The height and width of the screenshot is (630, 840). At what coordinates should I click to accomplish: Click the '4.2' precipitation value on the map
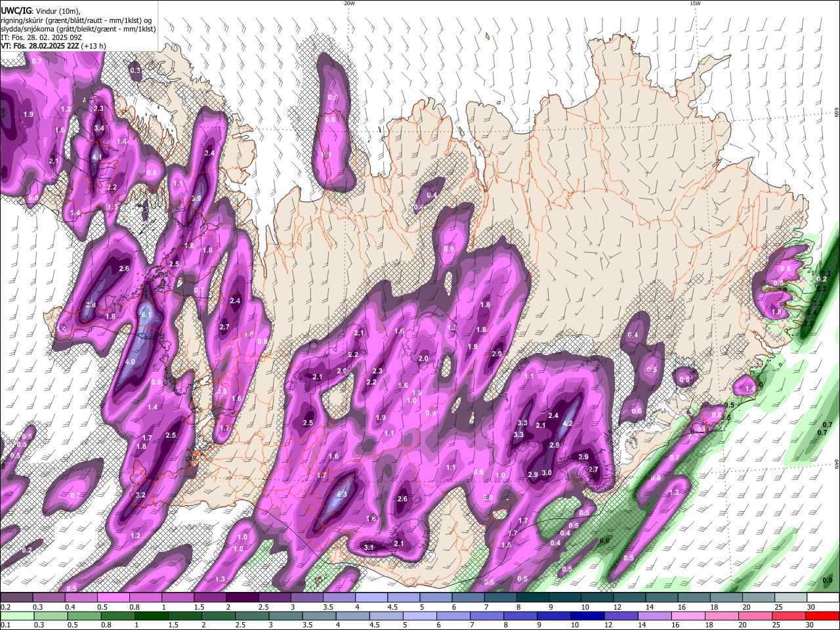point(568,423)
